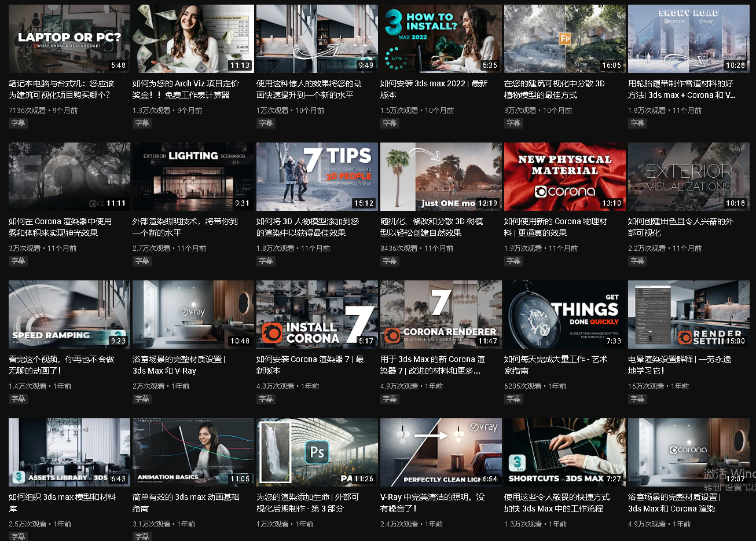
Task: Open the 'RENDER SETTINGS' thumbnail (15:00)
Action: pyautogui.click(x=688, y=315)
